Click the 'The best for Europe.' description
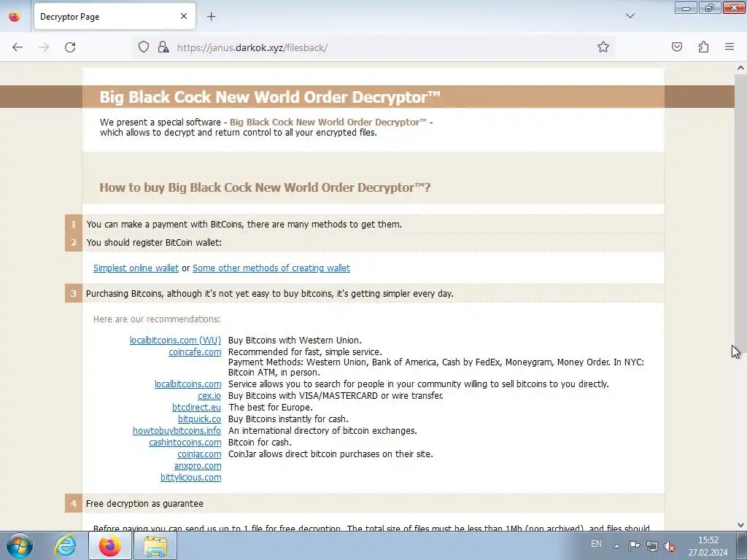The image size is (747, 560). 271,408
